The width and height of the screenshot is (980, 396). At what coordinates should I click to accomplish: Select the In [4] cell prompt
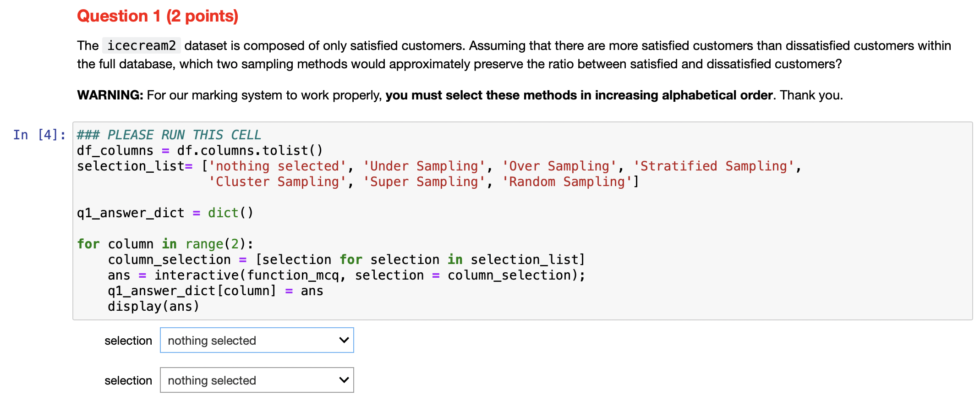point(39,135)
